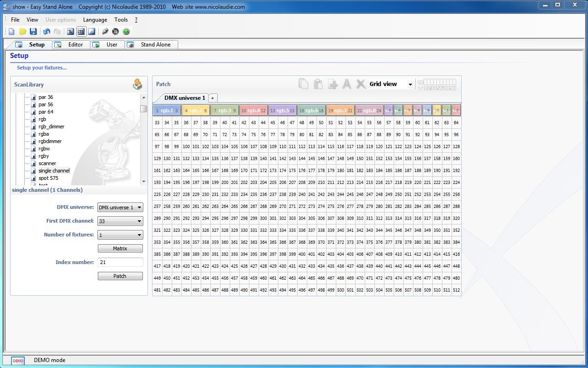Click the plug connection icon in the toolbar

[105, 32]
